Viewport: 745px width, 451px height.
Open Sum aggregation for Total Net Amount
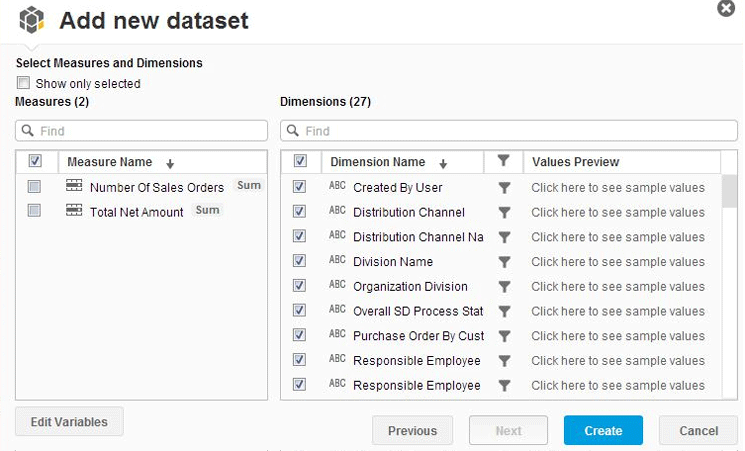[x=207, y=211]
